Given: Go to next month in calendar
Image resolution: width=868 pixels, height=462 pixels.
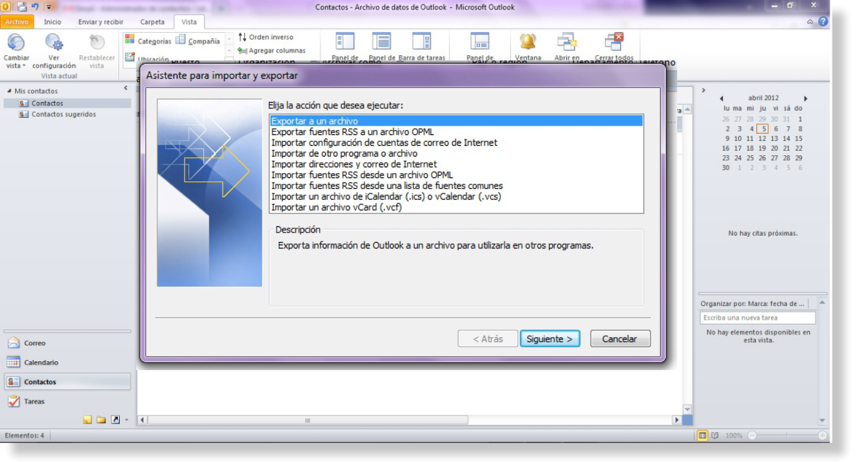Looking at the screenshot, I should pyautogui.click(x=806, y=99).
